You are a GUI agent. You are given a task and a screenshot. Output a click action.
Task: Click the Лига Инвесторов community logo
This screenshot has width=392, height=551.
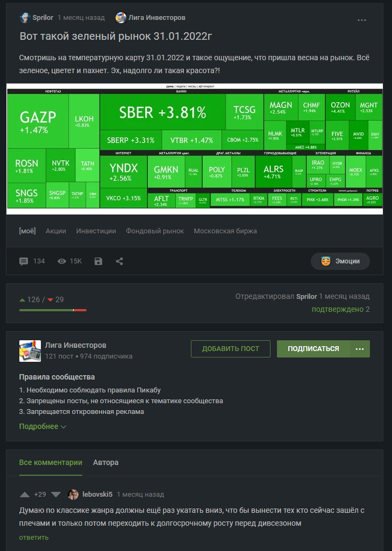click(30, 350)
